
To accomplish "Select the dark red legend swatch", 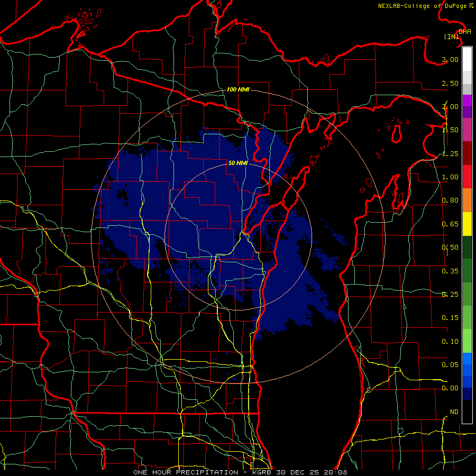I will coord(467,153).
